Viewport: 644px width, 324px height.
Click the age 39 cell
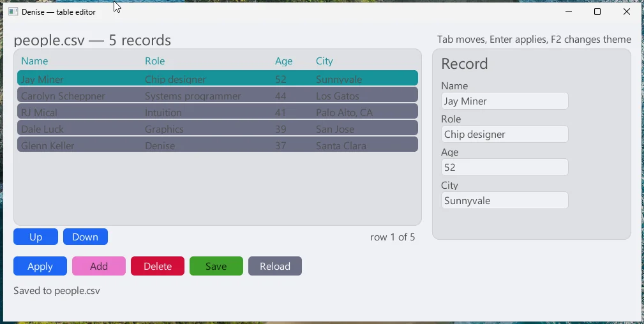281,129
